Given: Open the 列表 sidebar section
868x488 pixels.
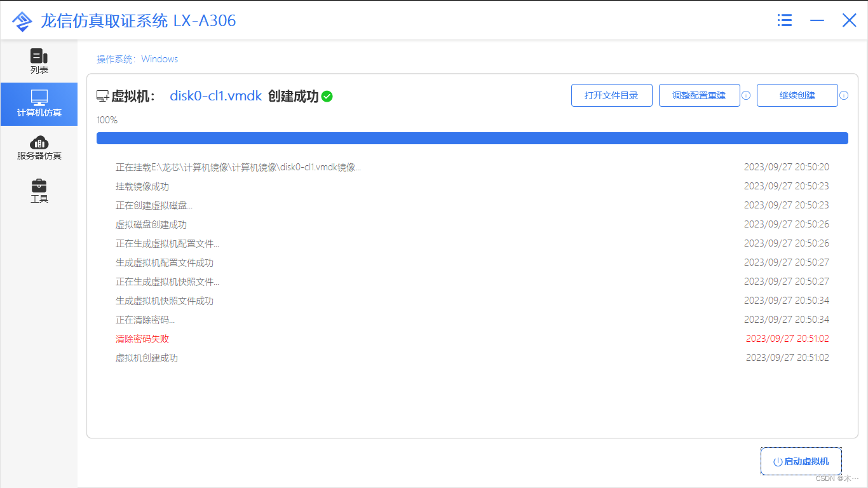Looking at the screenshot, I should point(39,61).
